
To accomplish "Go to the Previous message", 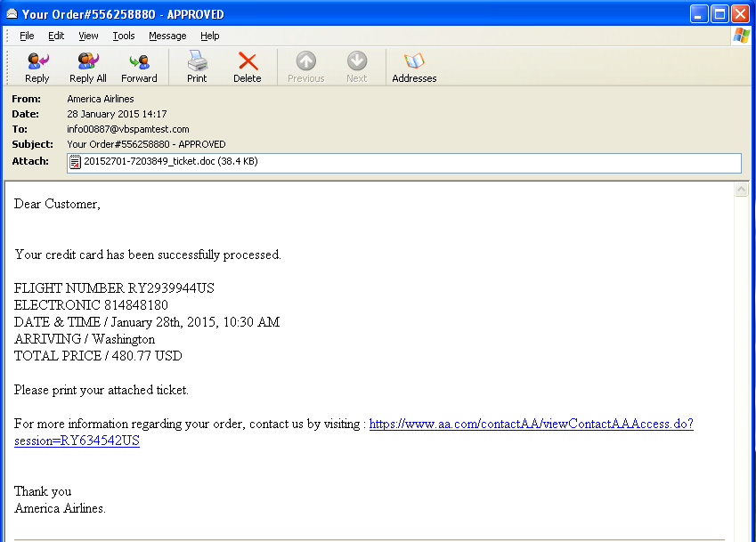I will click(306, 67).
